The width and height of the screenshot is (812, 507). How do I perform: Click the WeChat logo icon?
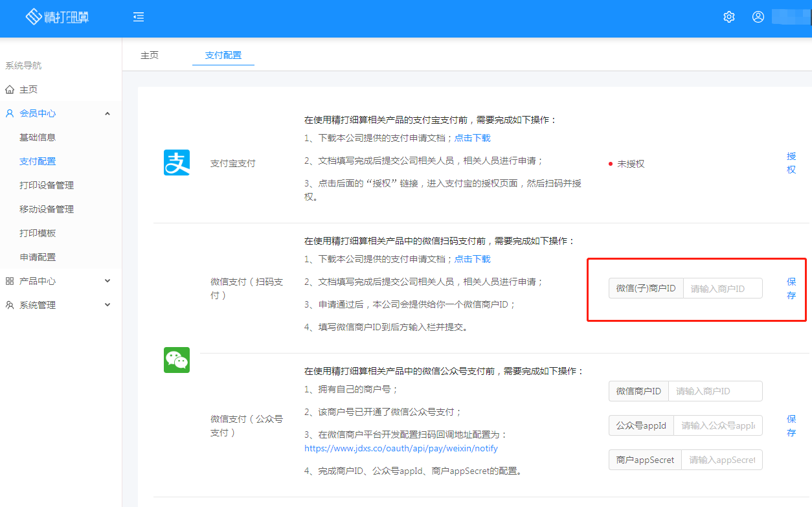[x=177, y=360]
